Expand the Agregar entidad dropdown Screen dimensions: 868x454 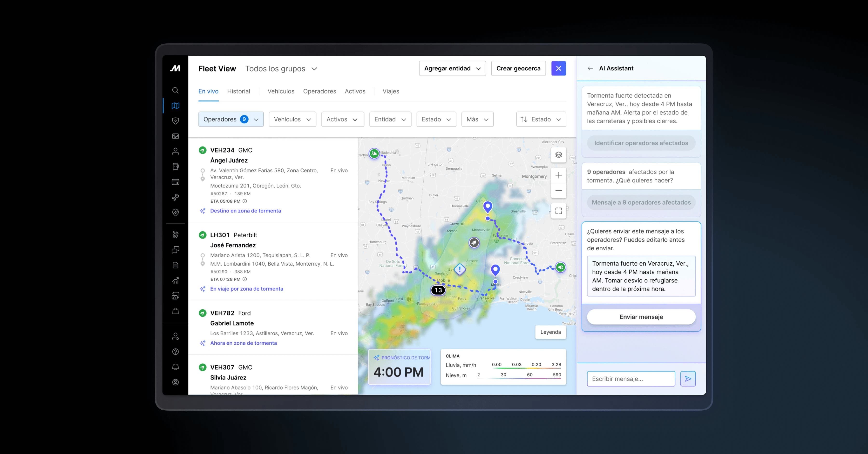tap(452, 68)
